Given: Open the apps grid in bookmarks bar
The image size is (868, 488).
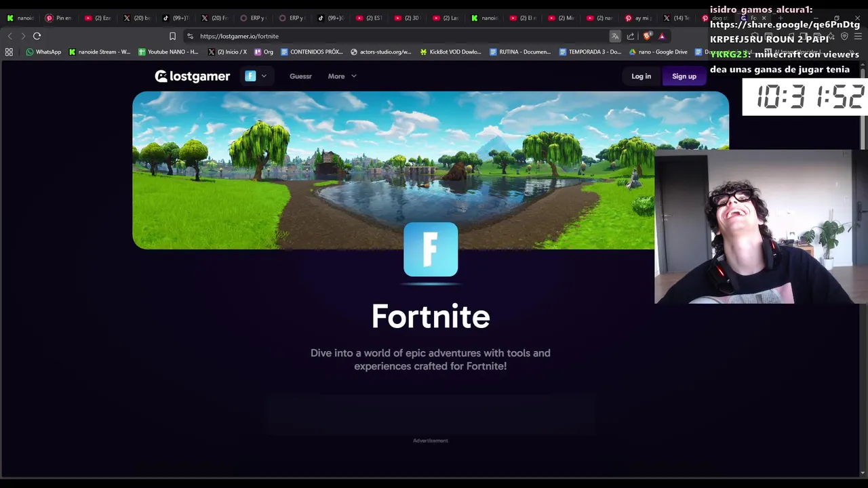Looking at the screenshot, I should coord(9,52).
